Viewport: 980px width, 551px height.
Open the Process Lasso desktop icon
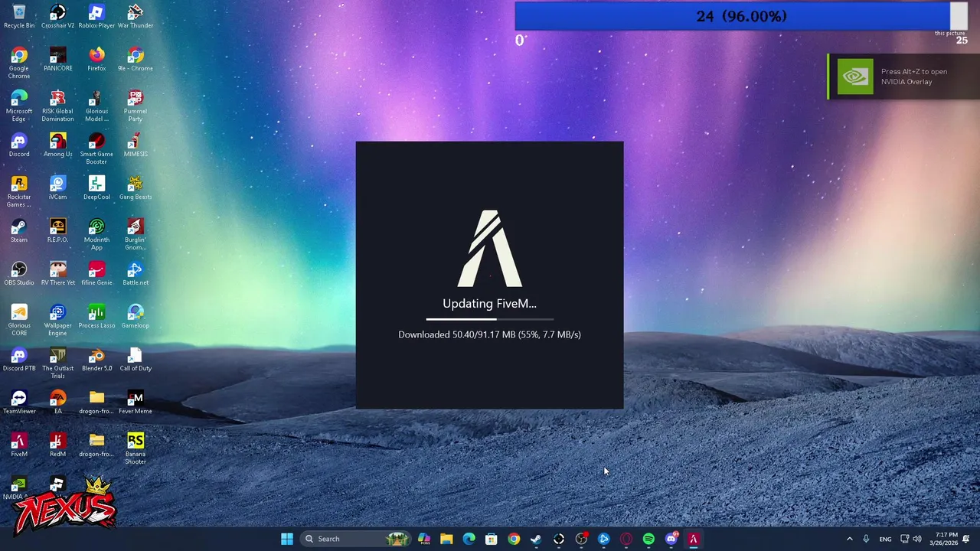point(96,316)
